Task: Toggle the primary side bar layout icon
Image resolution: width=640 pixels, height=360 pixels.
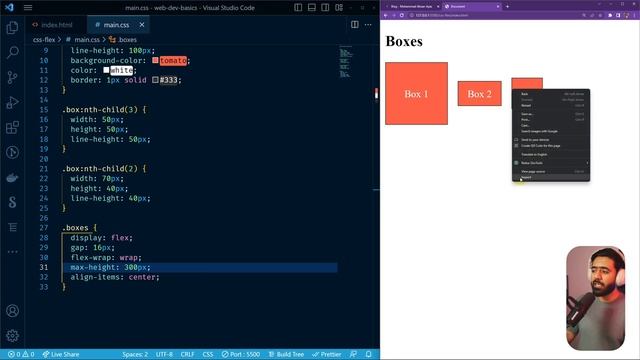Action: [x=298, y=7]
